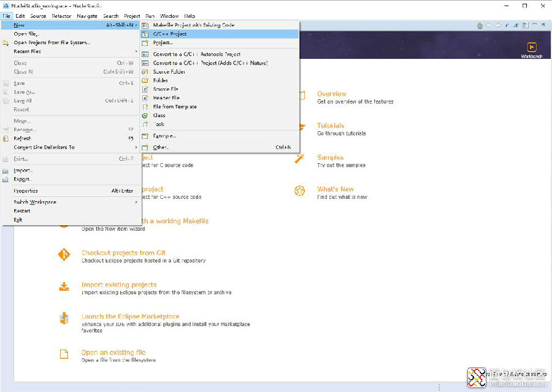Select Convert to a C/C++ Autotools Project
The width and height of the screenshot is (552, 392).
(x=220, y=55)
